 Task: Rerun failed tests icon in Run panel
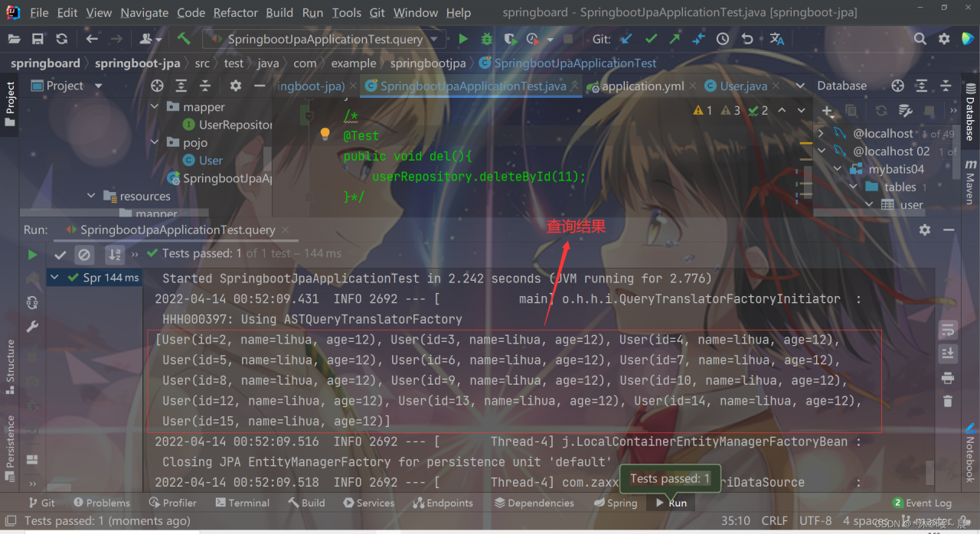(32, 278)
